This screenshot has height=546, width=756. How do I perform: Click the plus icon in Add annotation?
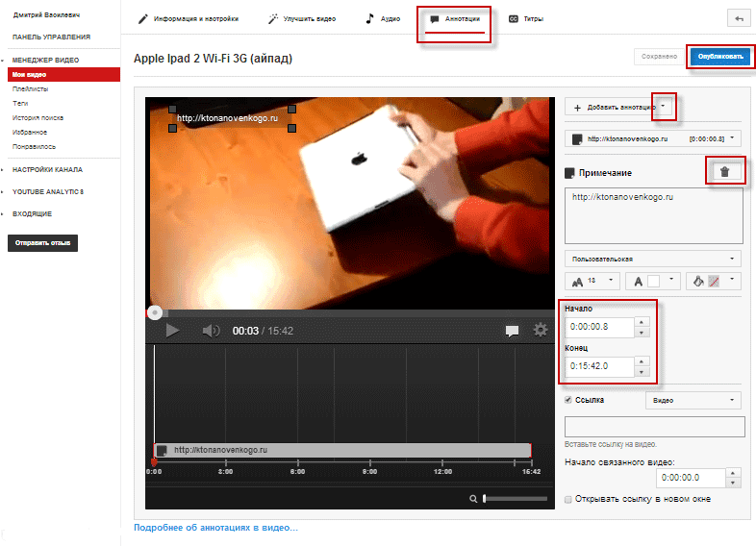[577, 108]
